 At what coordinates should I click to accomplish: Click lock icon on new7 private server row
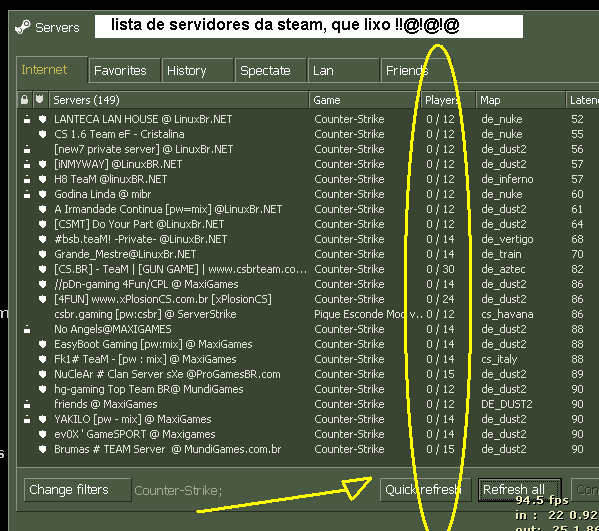tap(27, 149)
